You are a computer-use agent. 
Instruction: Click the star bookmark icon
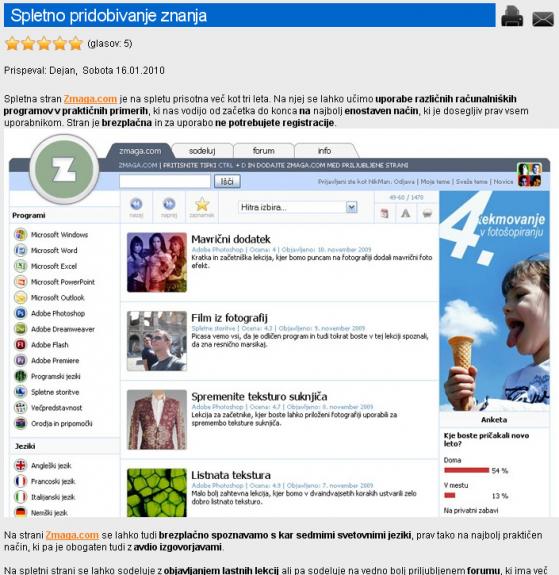click(x=202, y=204)
